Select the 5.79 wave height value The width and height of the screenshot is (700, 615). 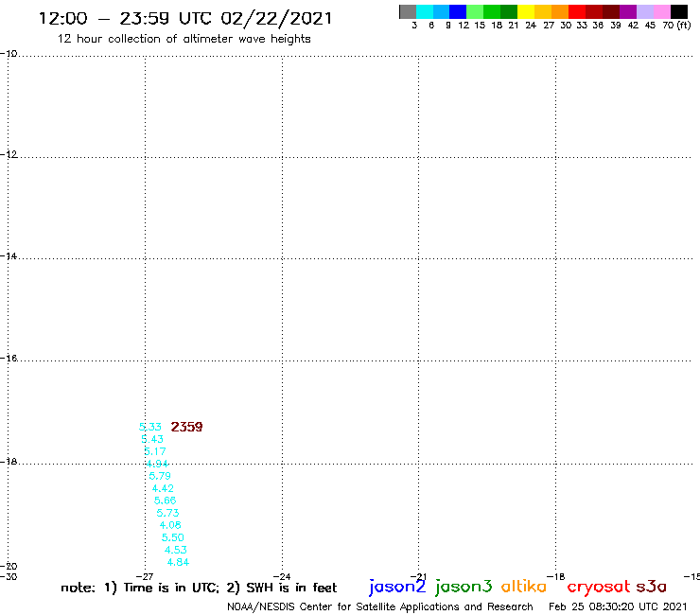pos(160,476)
